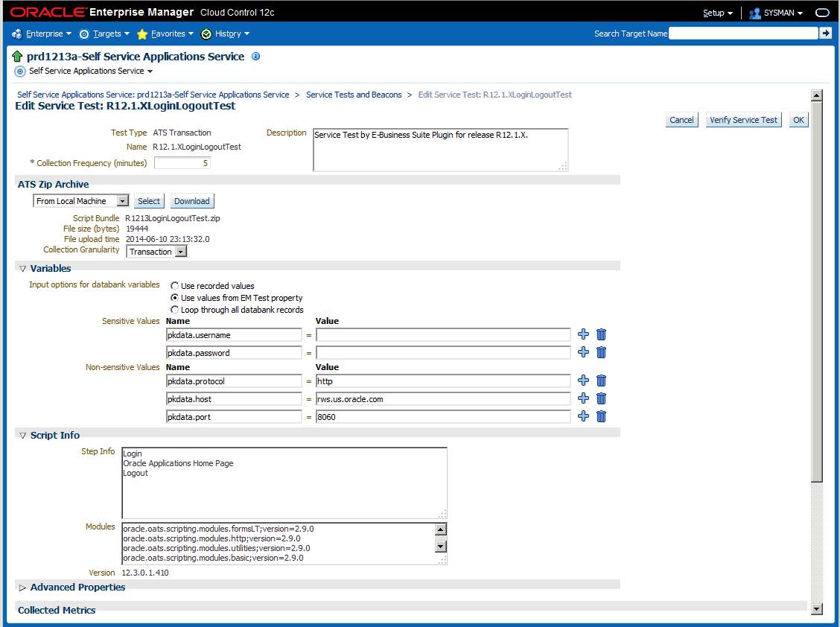Expand the Advanced Properties section
The image size is (840, 627).
22,588
